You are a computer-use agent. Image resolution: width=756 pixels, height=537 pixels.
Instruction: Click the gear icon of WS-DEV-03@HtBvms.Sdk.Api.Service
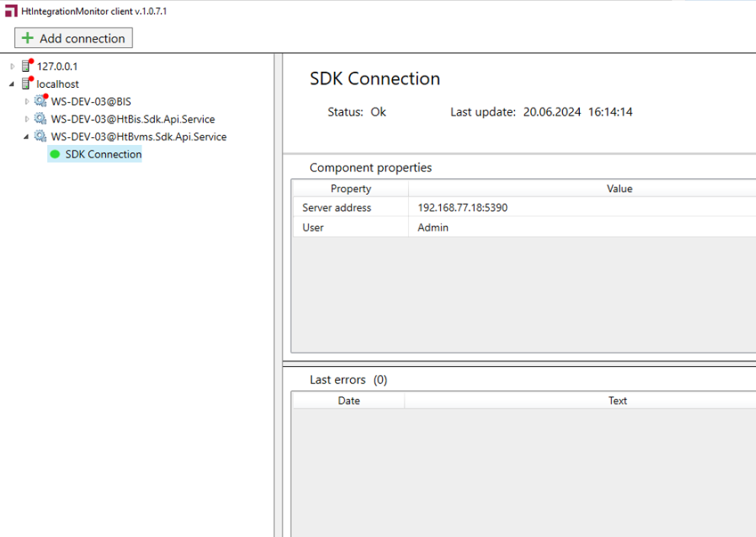tap(40, 137)
